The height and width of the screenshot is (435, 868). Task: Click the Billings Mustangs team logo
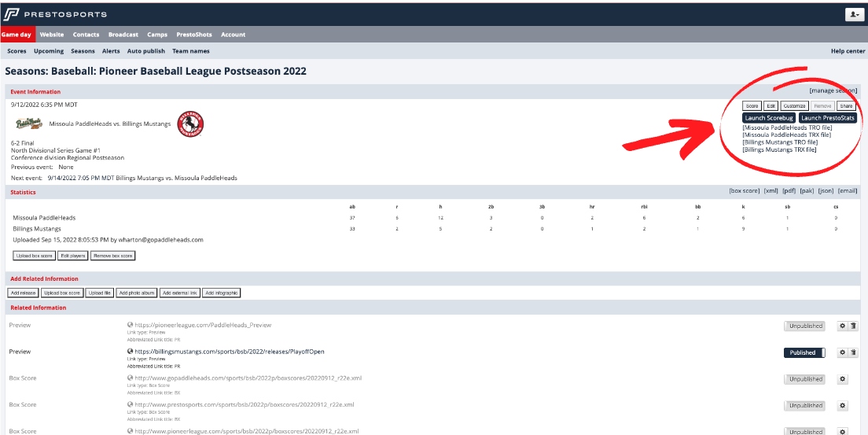pos(190,123)
